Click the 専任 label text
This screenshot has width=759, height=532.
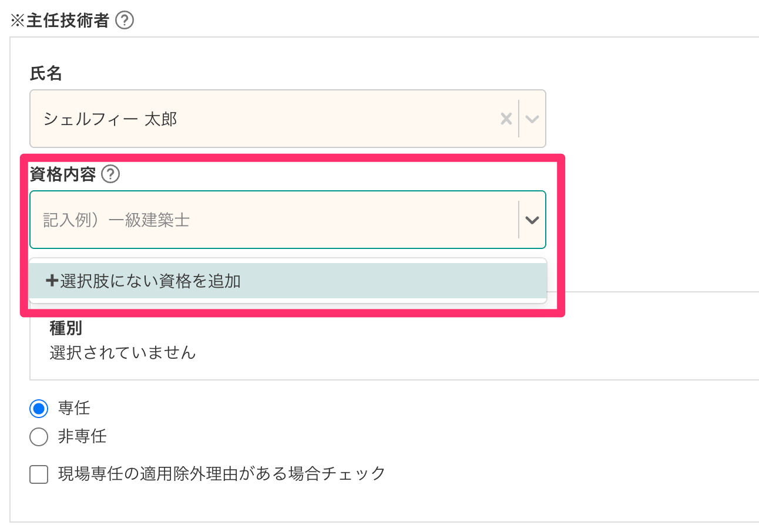[74, 408]
